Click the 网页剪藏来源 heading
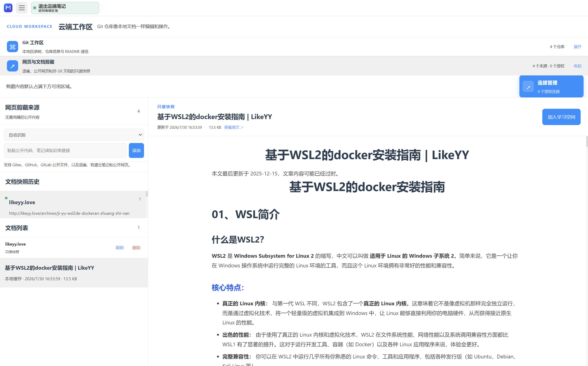588x366 pixels. pos(22,107)
